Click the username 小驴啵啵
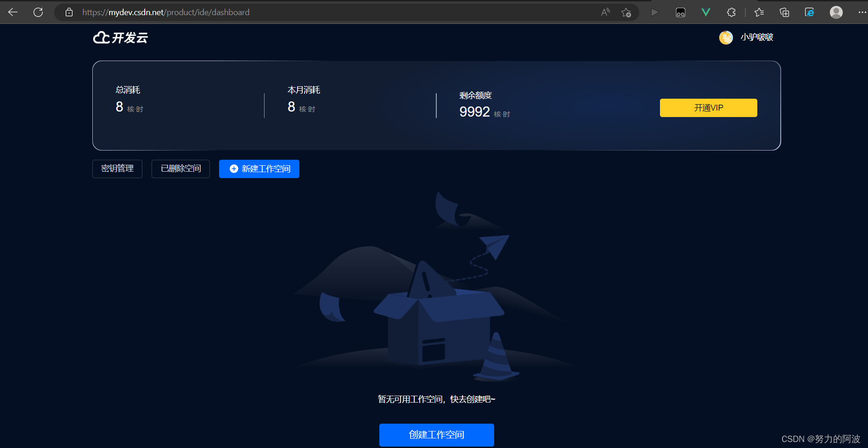The image size is (868, 448). pyautogui.click(x=757, y=38)
